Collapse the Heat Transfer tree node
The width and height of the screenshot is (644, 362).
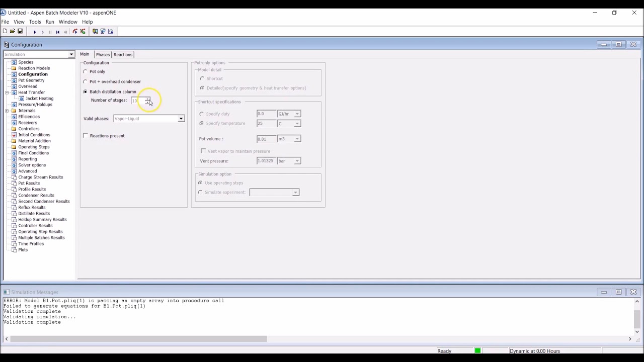(7, 93)
